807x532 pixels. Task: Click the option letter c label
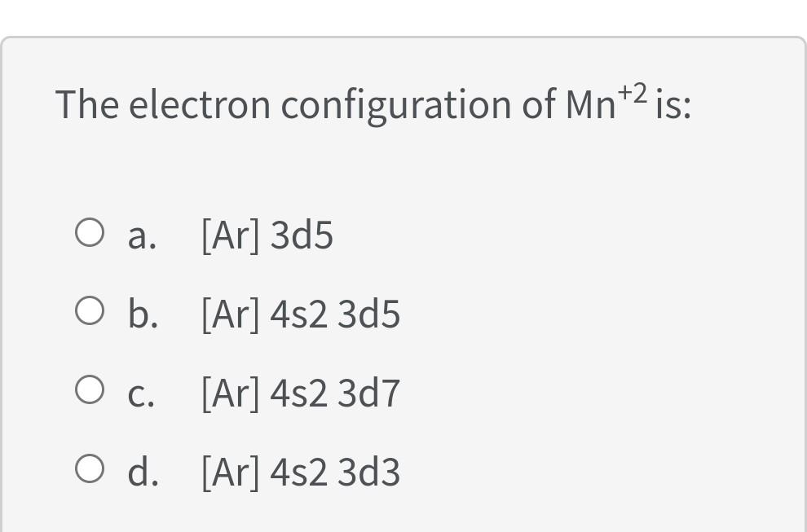click(140, 393)
